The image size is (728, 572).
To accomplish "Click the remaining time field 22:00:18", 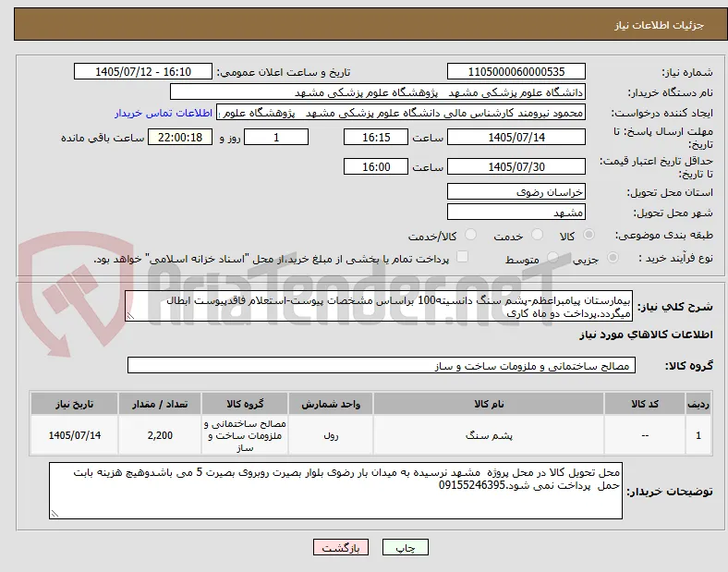I will coord(180,137).
